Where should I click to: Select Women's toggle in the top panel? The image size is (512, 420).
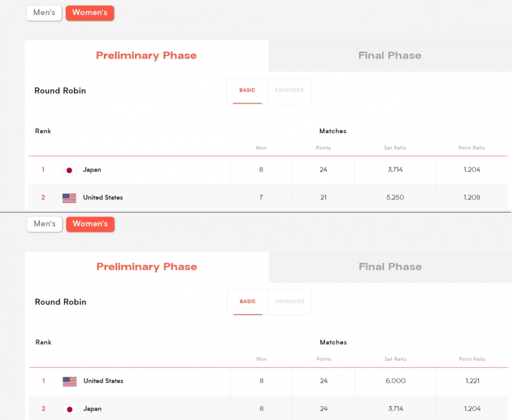tap(90, 13)
